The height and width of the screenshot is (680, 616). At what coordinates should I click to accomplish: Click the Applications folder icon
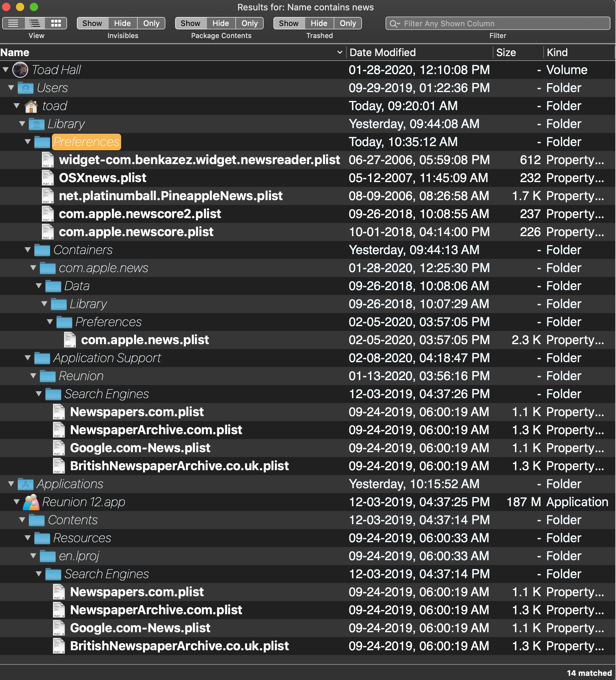(x=26, y=484)
